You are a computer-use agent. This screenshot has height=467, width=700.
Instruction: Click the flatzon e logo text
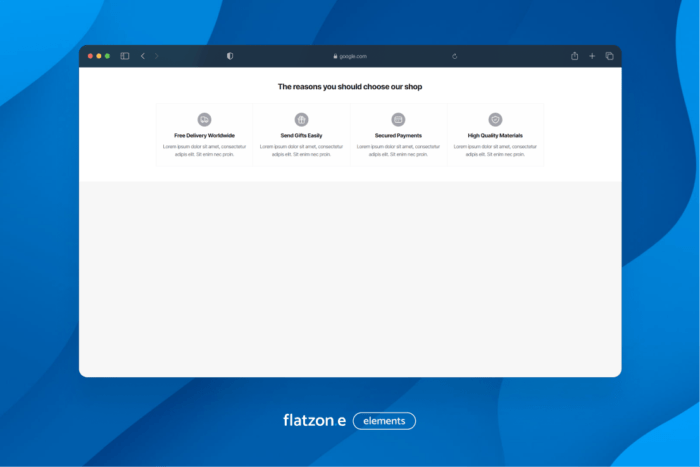click(314, 421)
